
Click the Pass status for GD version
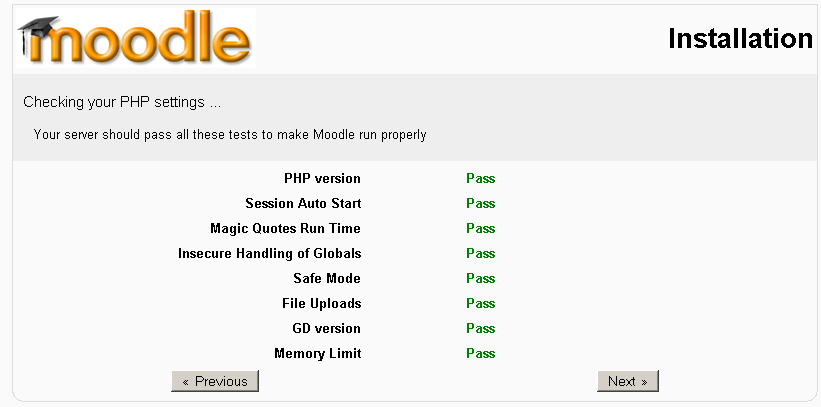[480, 329]
